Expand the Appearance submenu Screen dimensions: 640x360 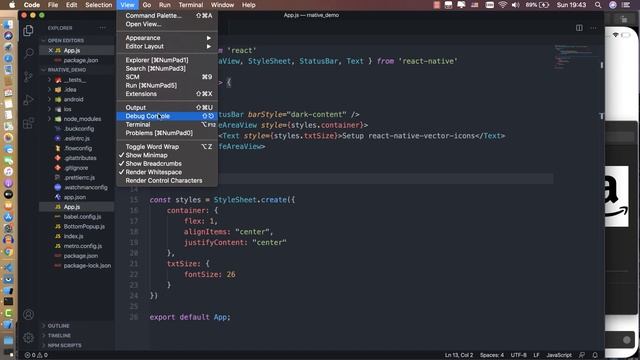click(x=167, y=38)
